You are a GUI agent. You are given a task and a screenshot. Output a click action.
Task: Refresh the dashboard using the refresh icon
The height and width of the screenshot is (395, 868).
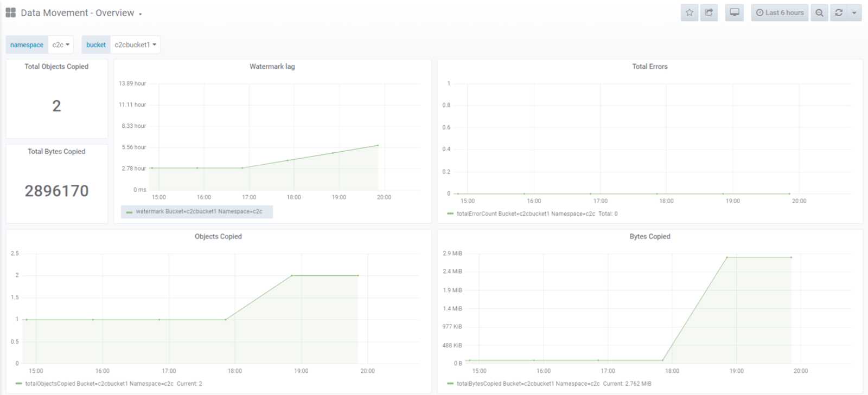pos(839,12)
